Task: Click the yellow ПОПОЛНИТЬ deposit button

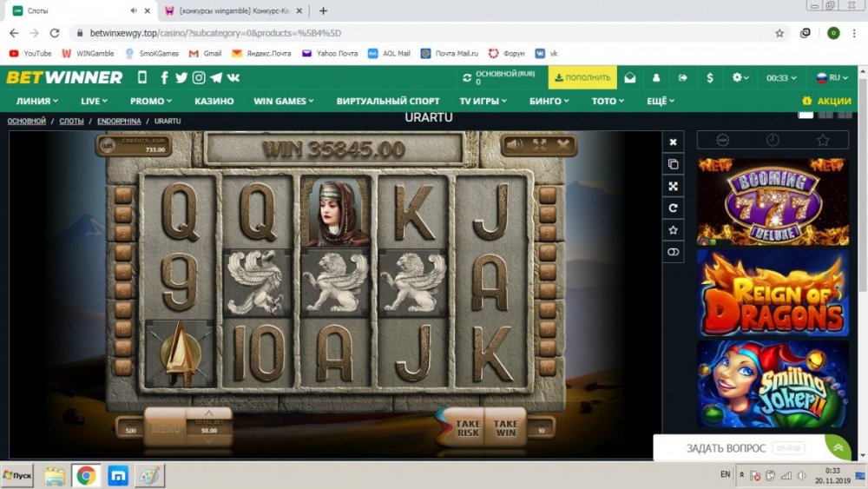Action: (582, 77)
